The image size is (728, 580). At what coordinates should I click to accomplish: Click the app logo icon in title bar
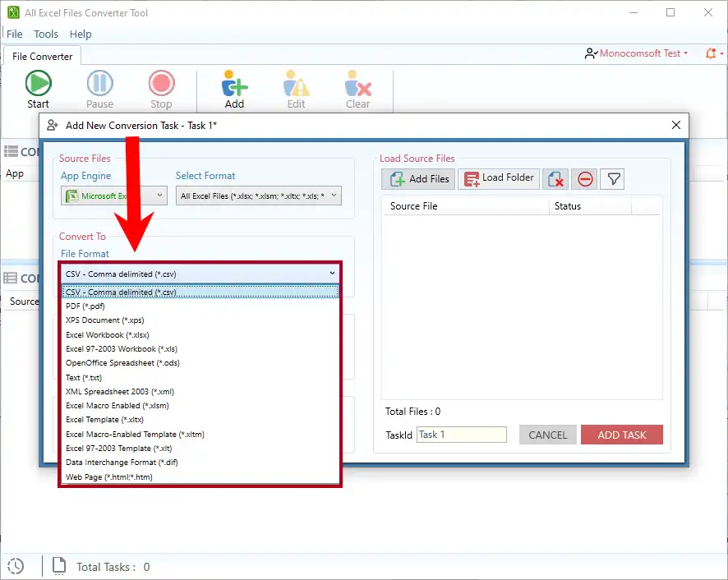coord(13,12)
